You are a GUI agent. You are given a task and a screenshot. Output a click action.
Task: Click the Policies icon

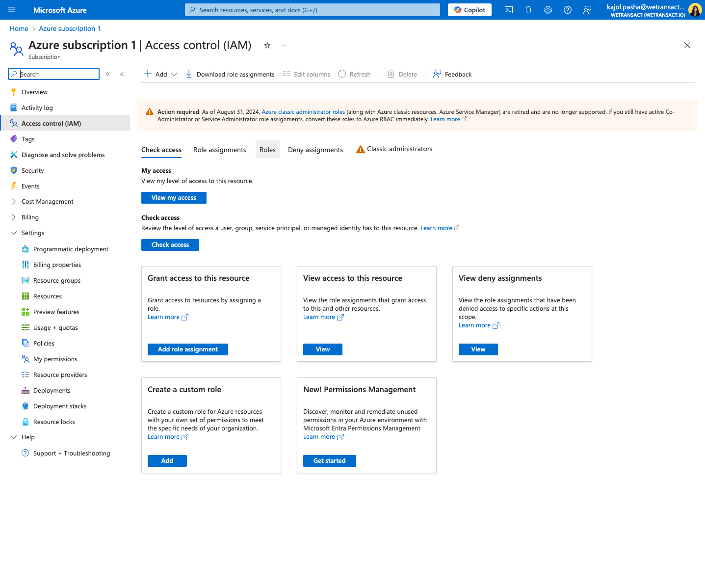[x=26, y=343]
